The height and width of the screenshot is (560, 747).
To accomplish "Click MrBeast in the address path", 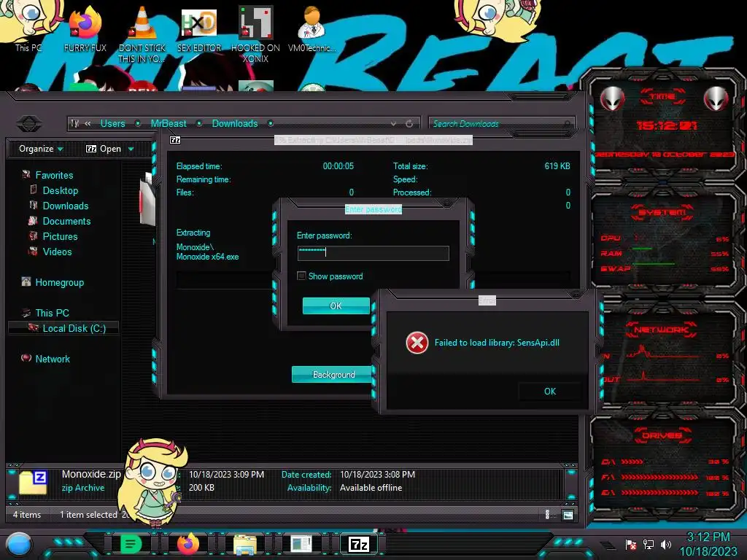I will tap(169, 124).
